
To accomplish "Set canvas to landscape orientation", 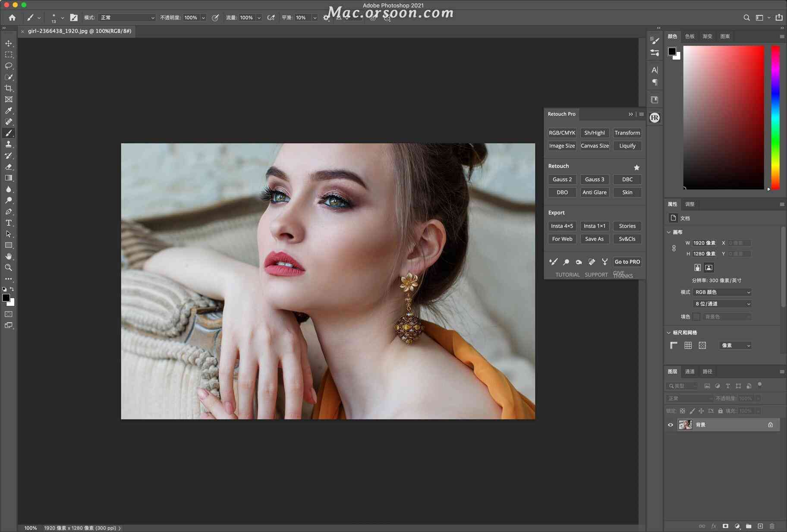I will click(708, 268).
